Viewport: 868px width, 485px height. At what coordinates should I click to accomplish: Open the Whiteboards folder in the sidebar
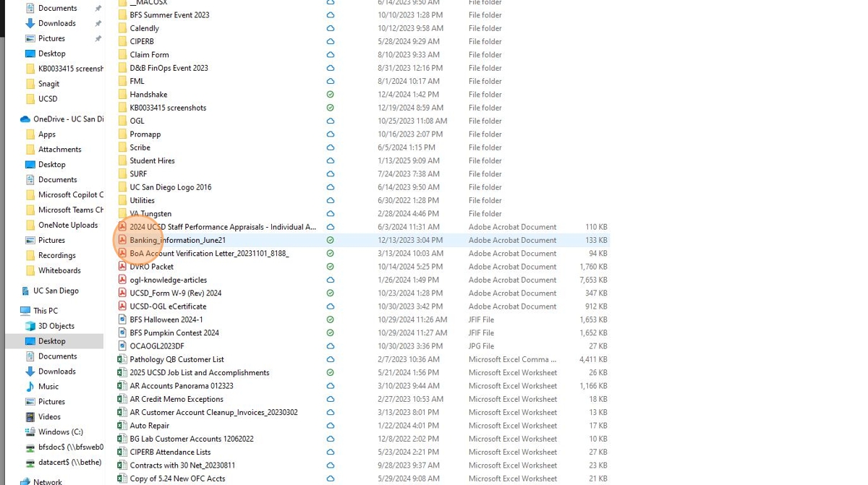click(59, 270)
